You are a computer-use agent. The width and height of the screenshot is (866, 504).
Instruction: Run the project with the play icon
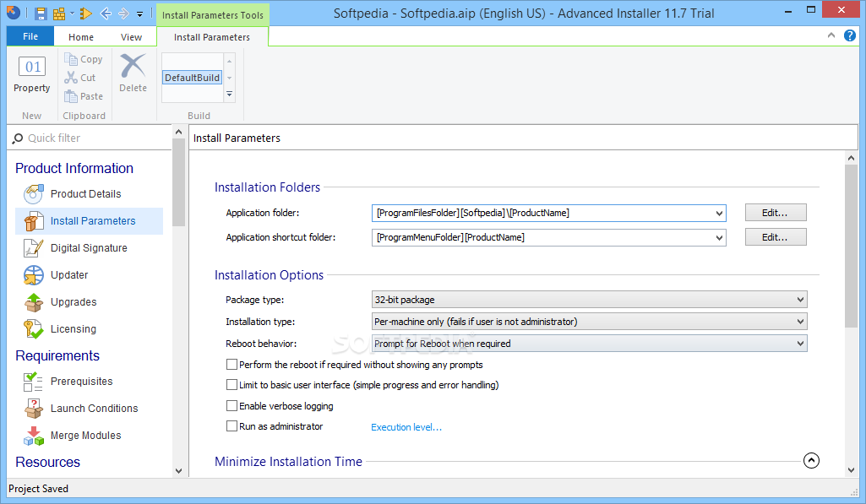[85, 14]
